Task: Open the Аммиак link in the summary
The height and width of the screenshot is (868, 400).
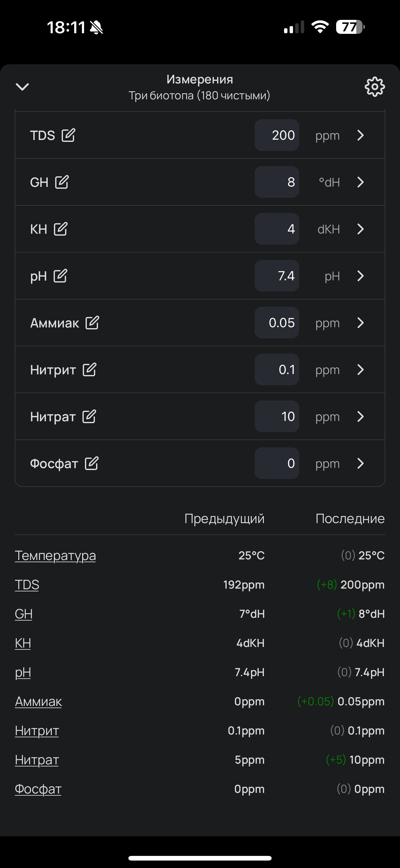Action: [38, 701]
